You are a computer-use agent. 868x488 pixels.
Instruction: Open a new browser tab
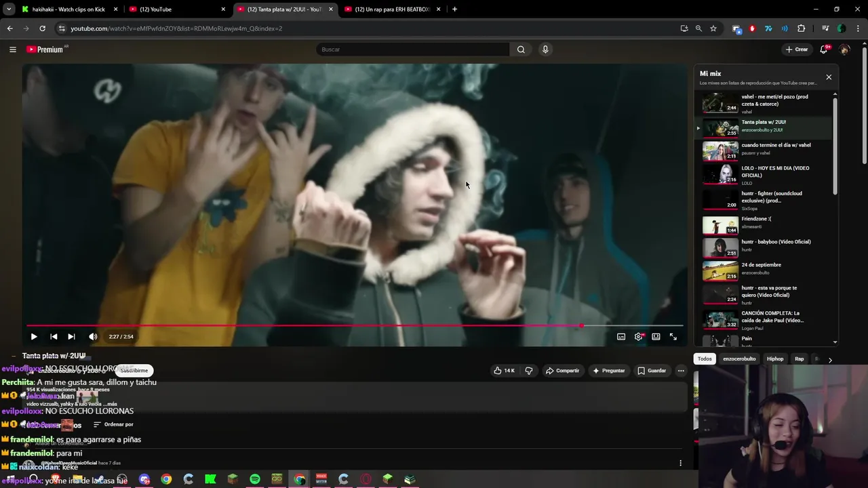(454, 9)
